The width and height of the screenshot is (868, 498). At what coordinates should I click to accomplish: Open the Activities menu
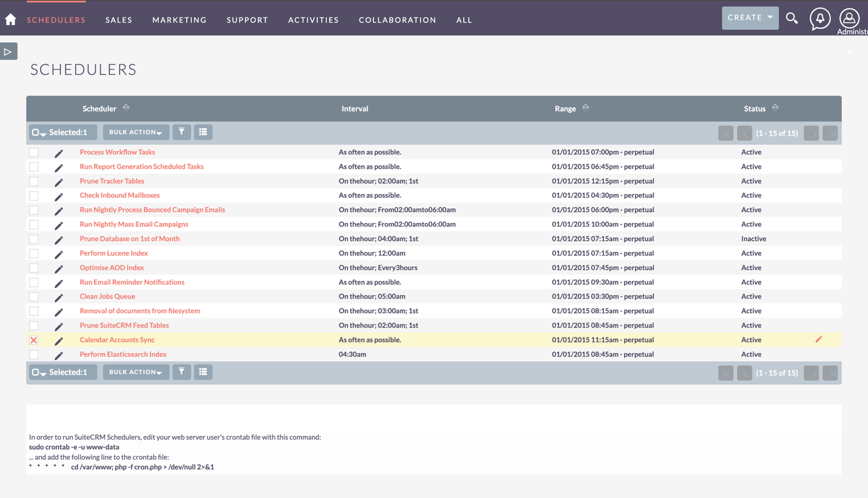click(313, 20)
